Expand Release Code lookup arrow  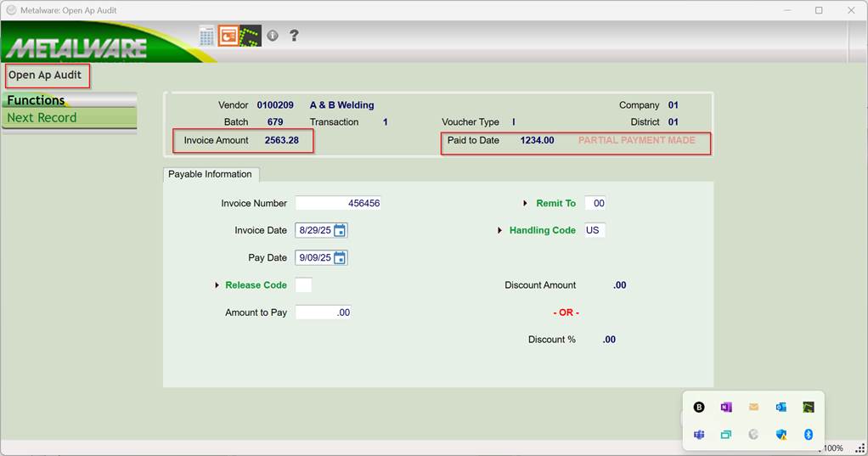[x=217, y=285]
